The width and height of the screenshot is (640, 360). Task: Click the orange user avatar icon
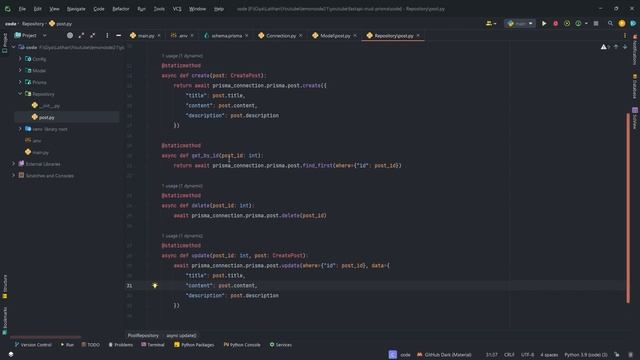(x=622, y=24)
